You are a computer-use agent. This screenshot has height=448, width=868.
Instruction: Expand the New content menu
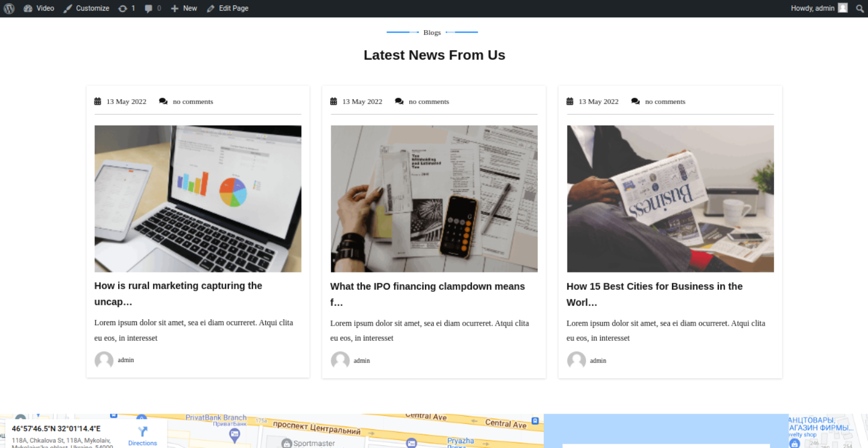tap(184, 8)
